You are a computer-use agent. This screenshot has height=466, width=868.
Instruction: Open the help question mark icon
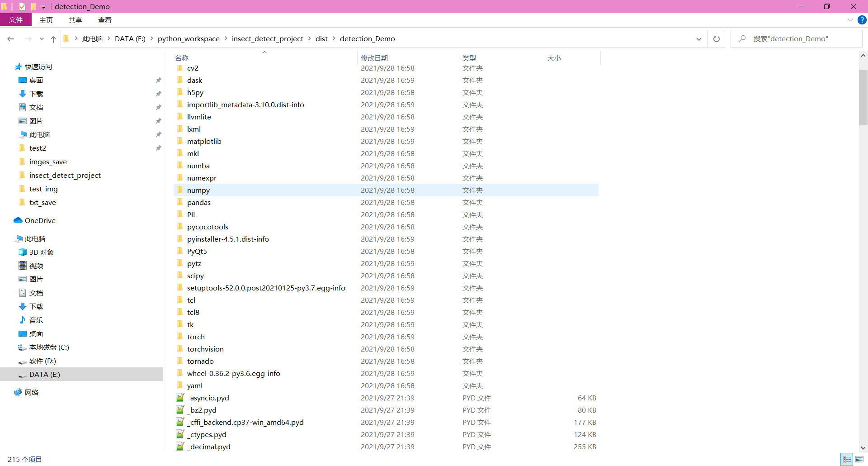[x=862, y=20]
